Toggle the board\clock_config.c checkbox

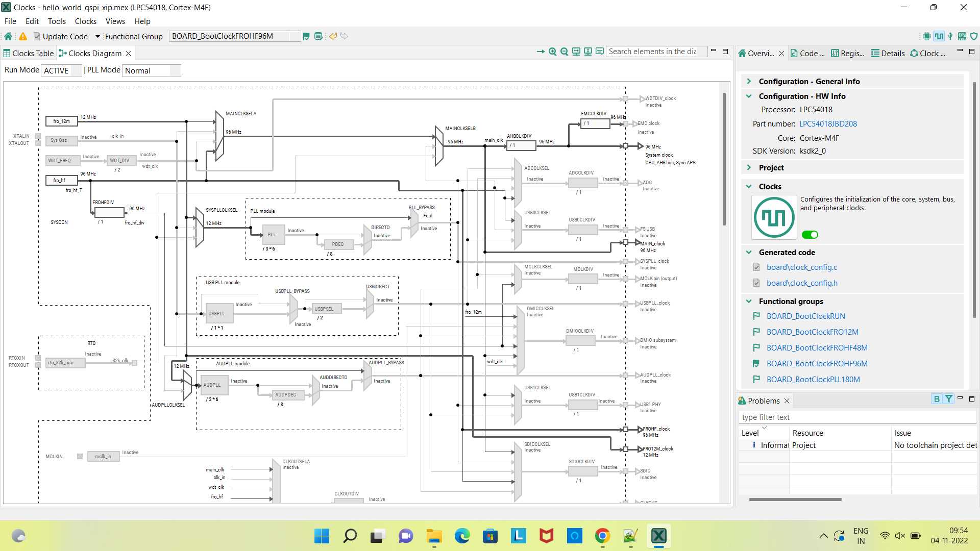tap(756, 267)
